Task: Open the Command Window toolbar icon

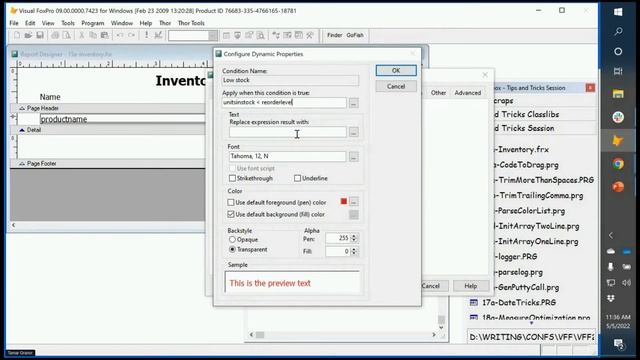Action: (226, 36)
